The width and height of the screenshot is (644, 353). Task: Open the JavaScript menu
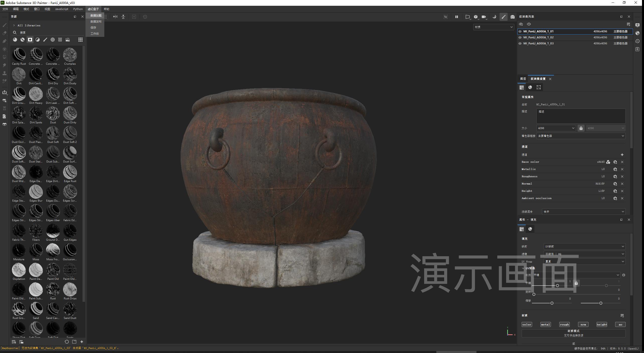[61, 9]
